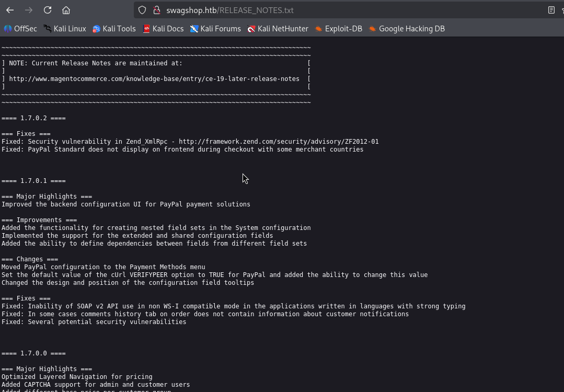Reload the RELEASE_NOTES.txt page
The height and width of the screenshot is (392, 564).
tap(48, 10)
